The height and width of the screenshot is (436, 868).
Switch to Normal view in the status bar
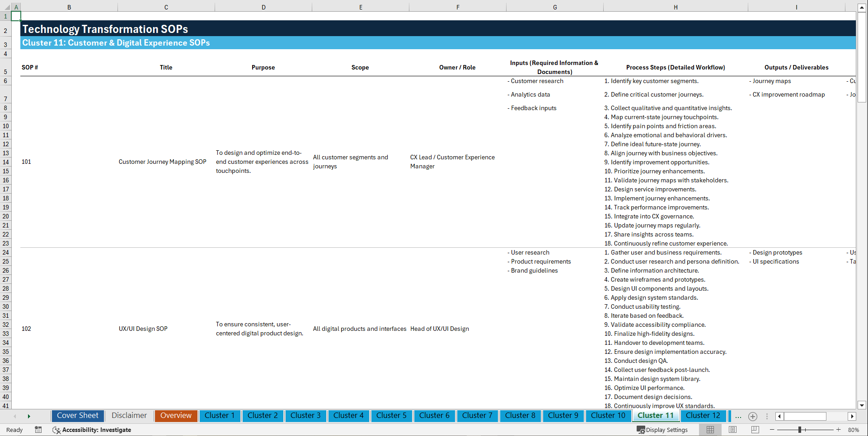(709, 430)
